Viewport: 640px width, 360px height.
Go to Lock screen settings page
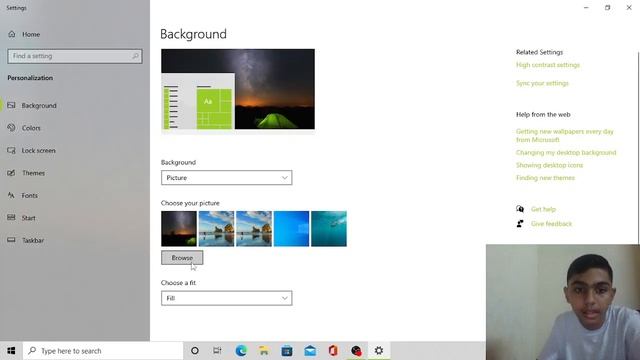[x=38, y=150]
